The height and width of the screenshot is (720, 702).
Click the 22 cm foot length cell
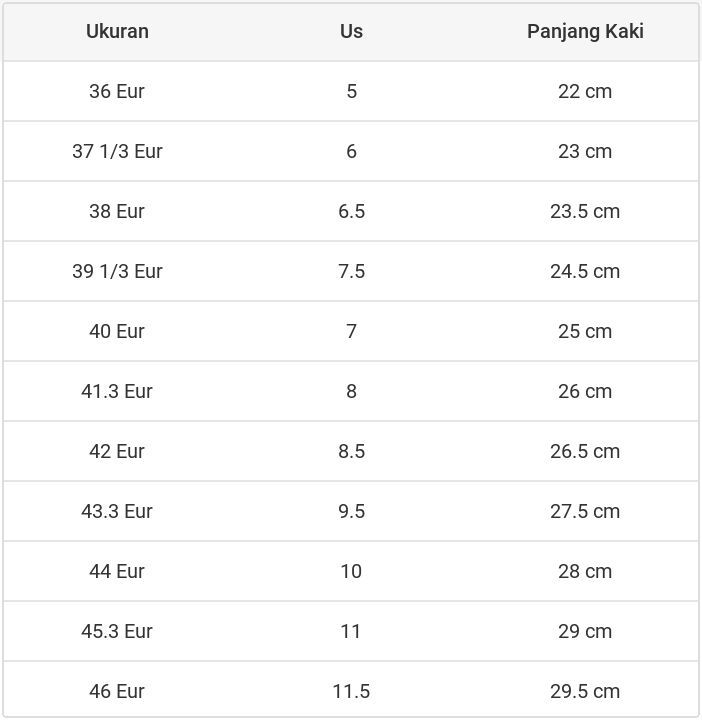(585, 91)
